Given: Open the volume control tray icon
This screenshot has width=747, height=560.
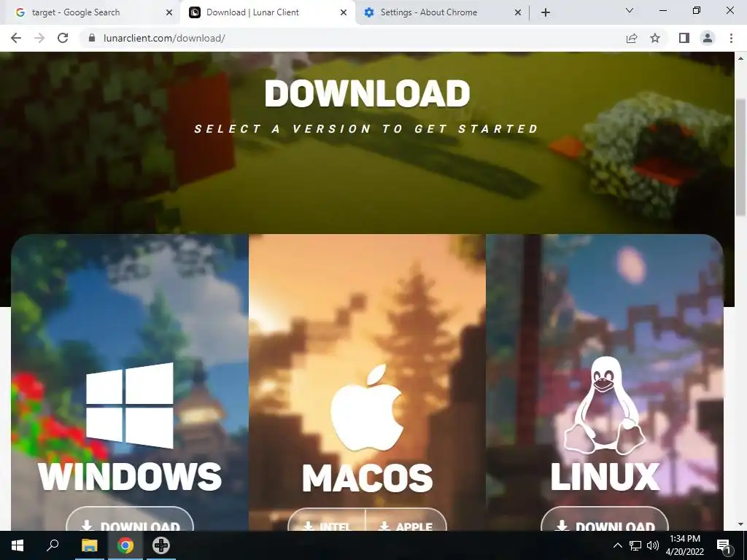Looking at the screenshot, I should [653, 545].
